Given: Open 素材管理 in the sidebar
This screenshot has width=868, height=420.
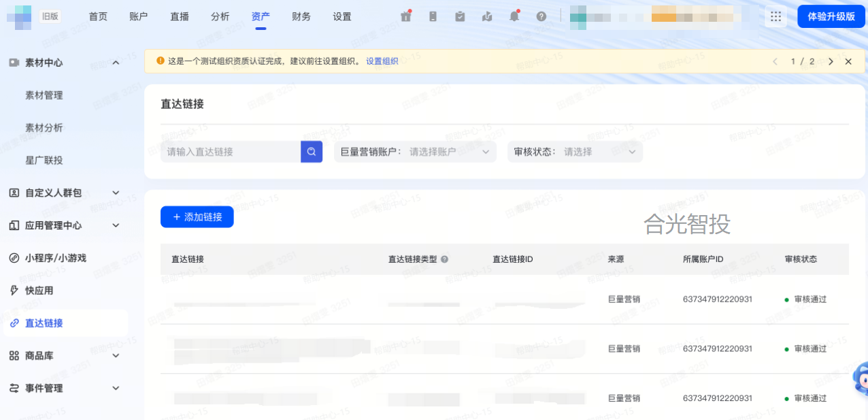Looking at the screenshot, I should click(44, 95).
